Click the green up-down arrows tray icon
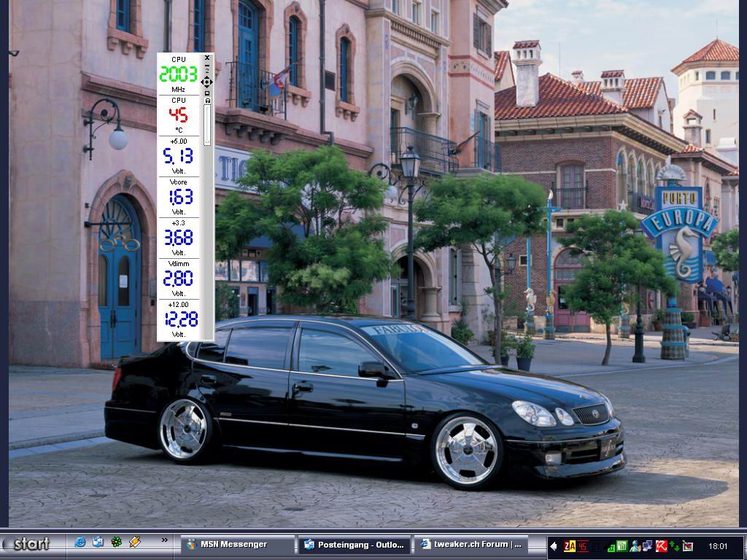Screen dimensions: 747x560 [675, 545]
